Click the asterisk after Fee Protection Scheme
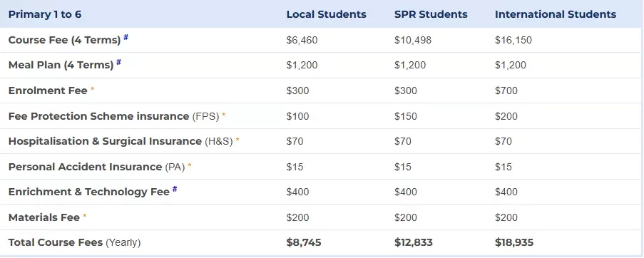 pyautogui.click(x=224, y=115)
